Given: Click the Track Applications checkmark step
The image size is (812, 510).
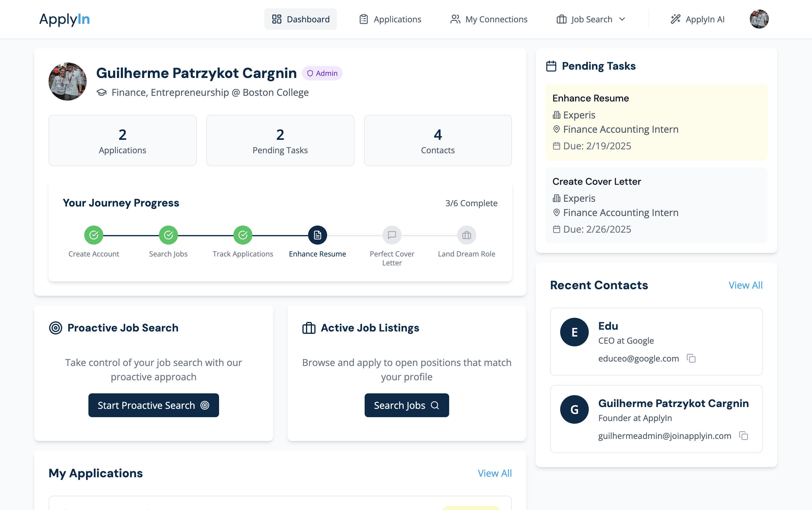Looking at the screenshot, I should 243,235.
